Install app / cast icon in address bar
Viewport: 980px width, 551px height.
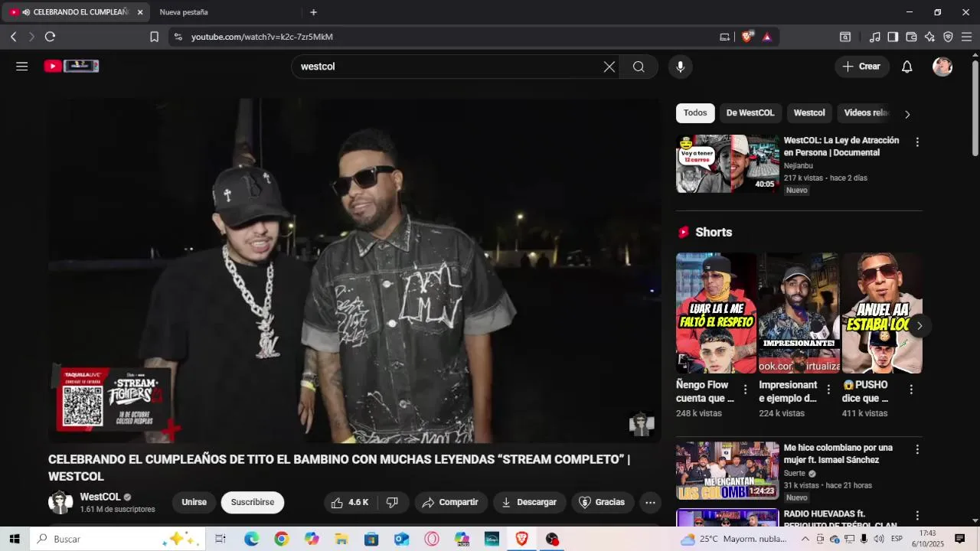tap(725, 37)
